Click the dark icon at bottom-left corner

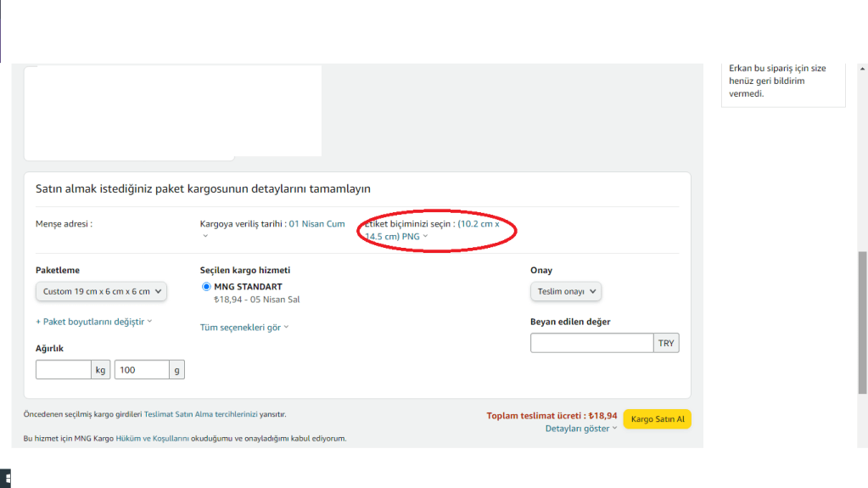point(5,478)
